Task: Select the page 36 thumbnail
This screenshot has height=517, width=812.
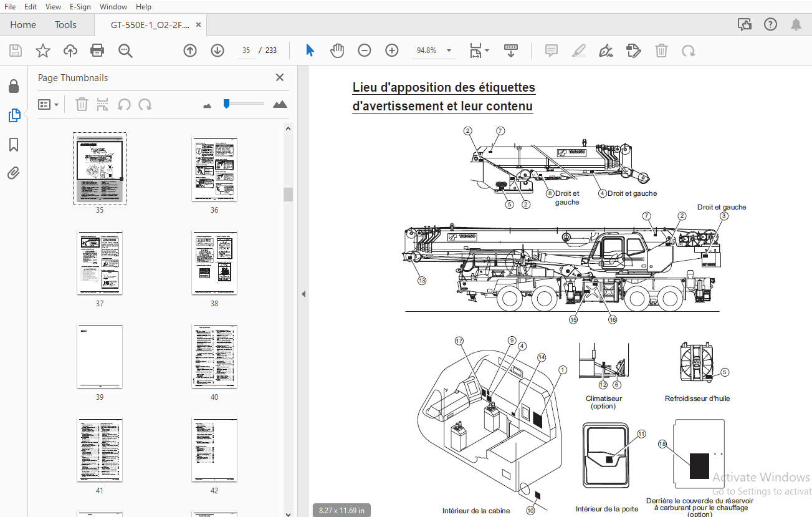Action: (214, 170)
